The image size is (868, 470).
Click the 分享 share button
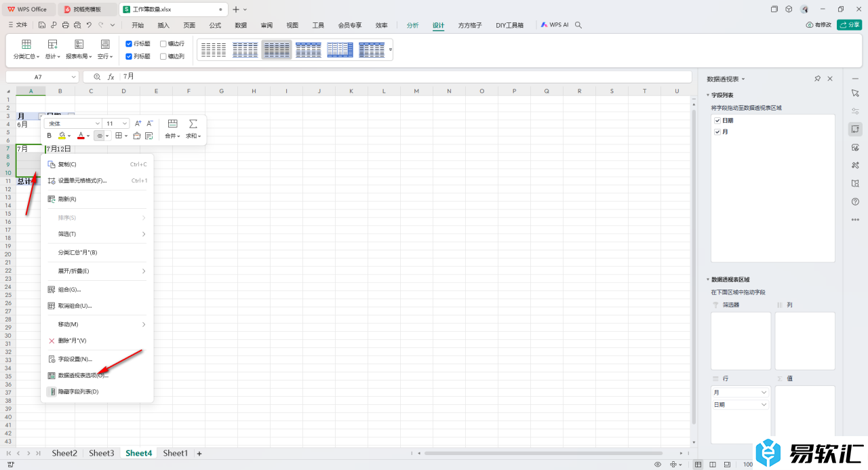[849, 25]
